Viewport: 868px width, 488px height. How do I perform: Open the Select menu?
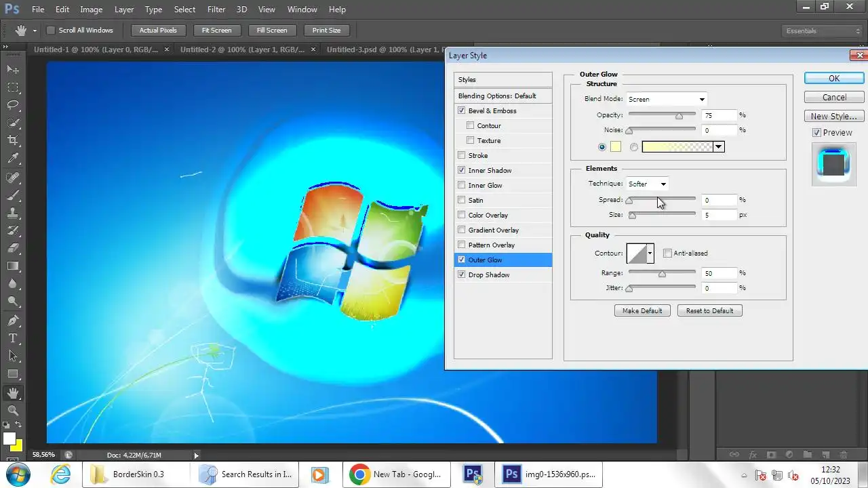tap(184, 9)
